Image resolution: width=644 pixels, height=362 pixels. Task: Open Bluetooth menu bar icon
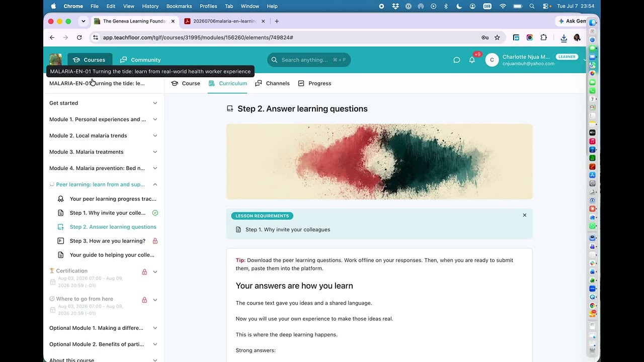pyautogui.click(x=446, y=6)
